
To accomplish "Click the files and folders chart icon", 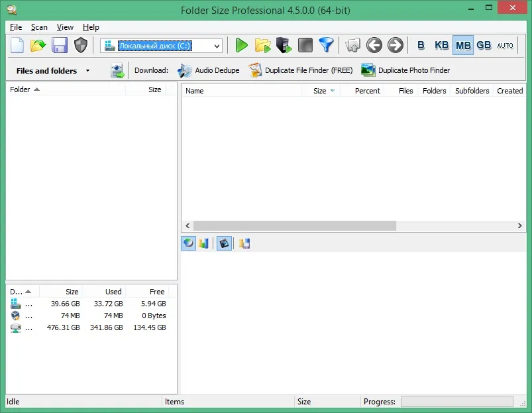I will [x=244, y=243].
